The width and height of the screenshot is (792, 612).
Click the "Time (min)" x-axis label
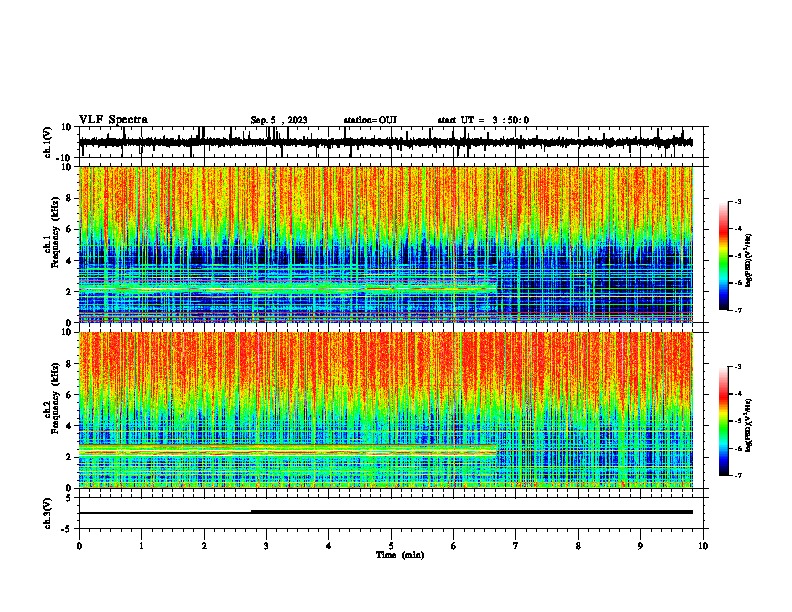click(400, 555)
